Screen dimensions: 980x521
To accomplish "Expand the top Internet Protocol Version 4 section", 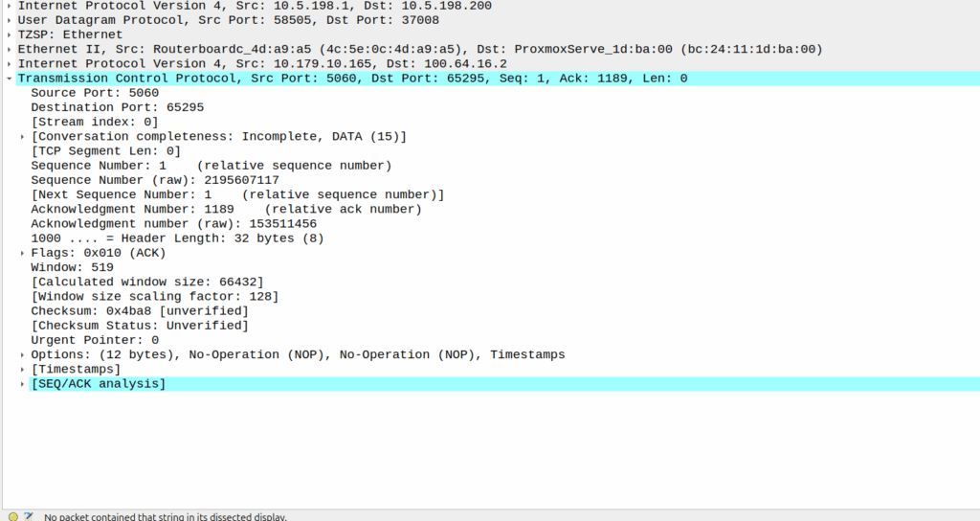I will tap(9, 6).
